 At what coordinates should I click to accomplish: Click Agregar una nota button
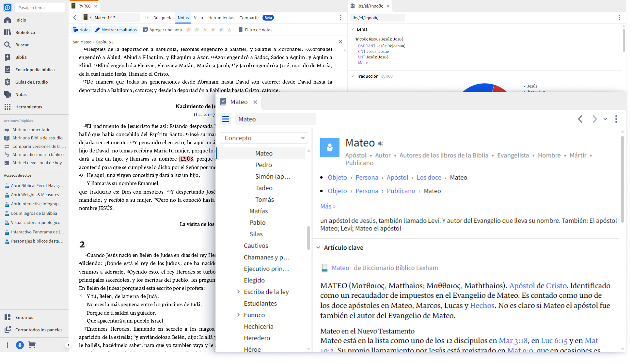(x=162, y=30)
